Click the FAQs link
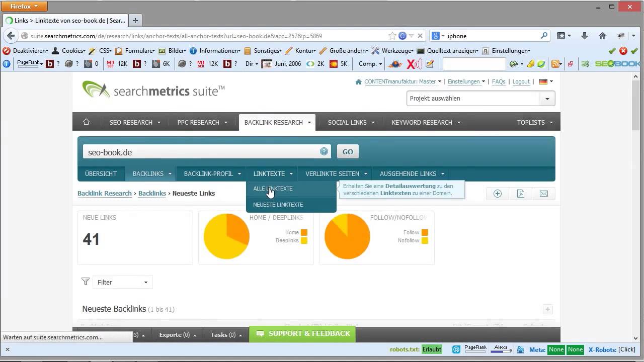644x362 pixels. point(499,81)
